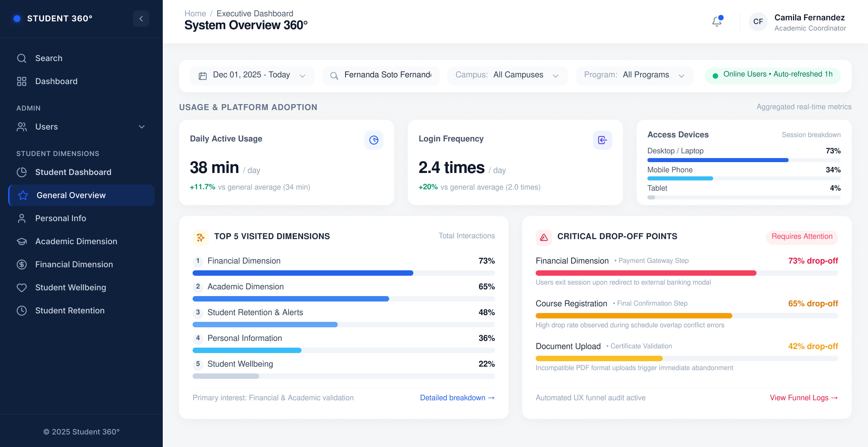Click the person icon beside Personal Info
Viewport: 868px width, 447px height.
click(x=22, y=218)
